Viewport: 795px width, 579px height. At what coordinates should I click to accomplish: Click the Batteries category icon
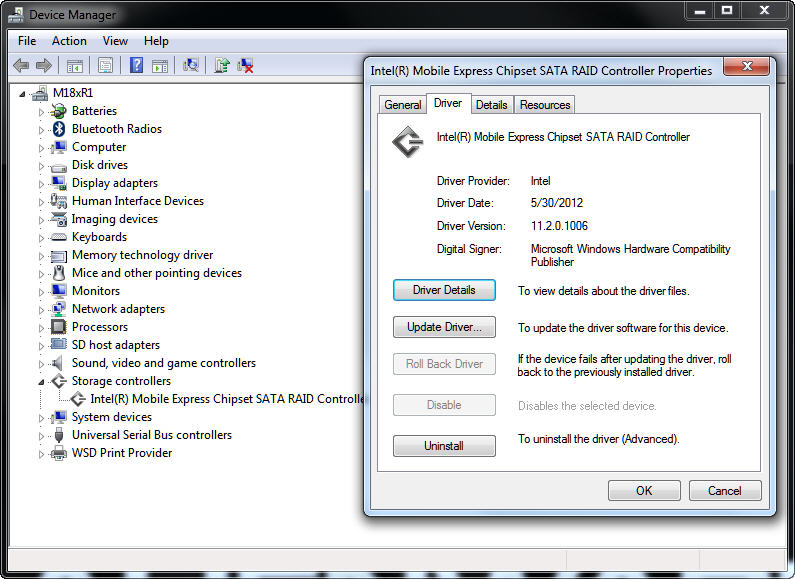point(59,111)
